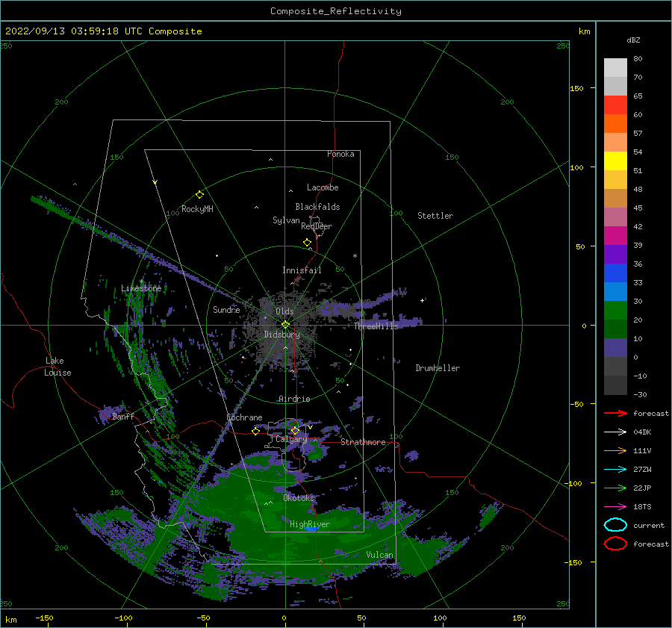Viewport: 672px width, 628px height.
Task: Click the white asterisk marker east of Innisfail
Action: pos(355,256)
